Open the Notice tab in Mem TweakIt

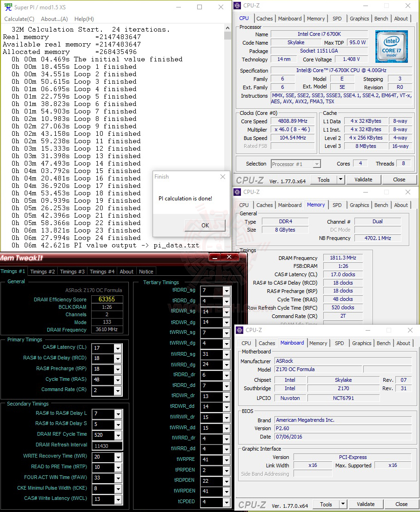pyautogui.click(x=146, y=271)
